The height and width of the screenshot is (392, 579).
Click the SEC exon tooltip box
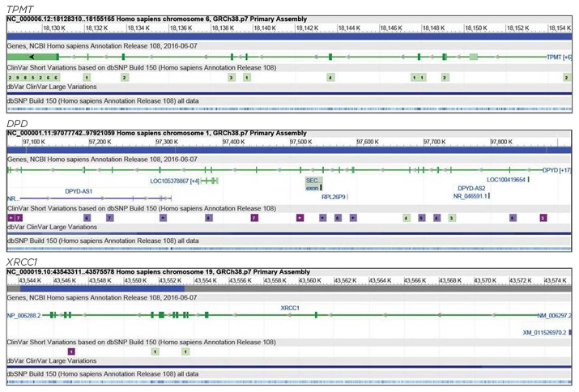click(x=313, y=184)
